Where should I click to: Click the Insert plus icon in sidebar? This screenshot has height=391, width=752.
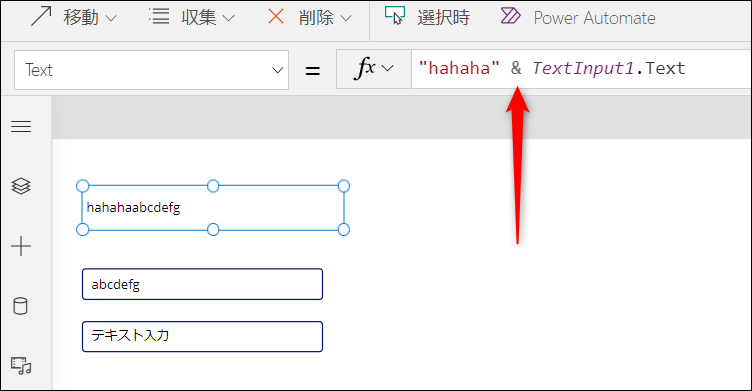(21, 247)
